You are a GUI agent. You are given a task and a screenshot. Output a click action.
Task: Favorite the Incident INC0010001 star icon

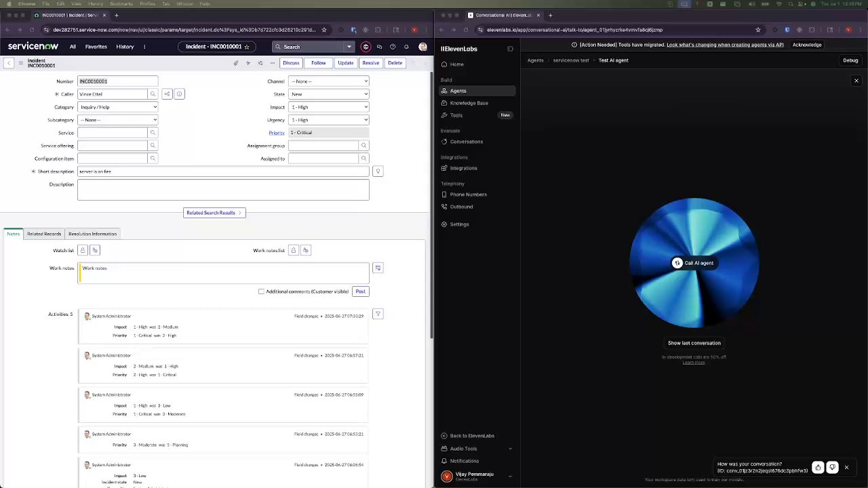(x=247, y=47)
